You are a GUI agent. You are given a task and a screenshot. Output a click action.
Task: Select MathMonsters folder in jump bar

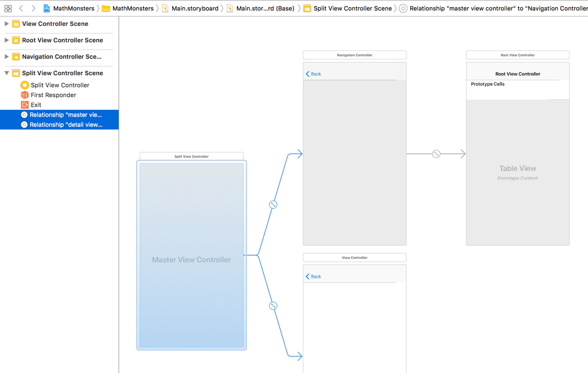point(128,8)
